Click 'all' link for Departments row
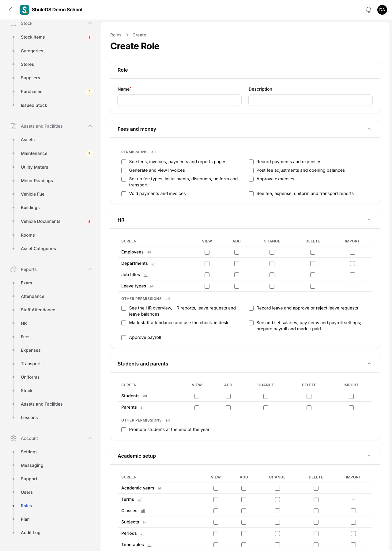 click(153, 264)
